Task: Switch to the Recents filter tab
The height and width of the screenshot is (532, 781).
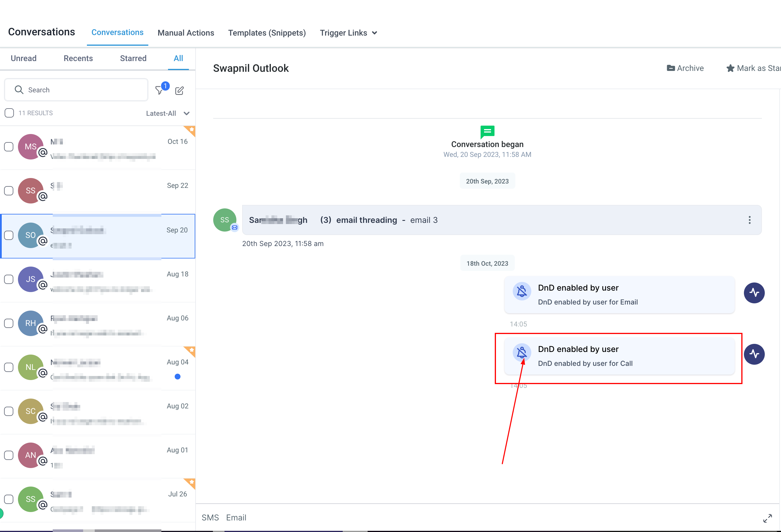Action: (x=78, y=58)
